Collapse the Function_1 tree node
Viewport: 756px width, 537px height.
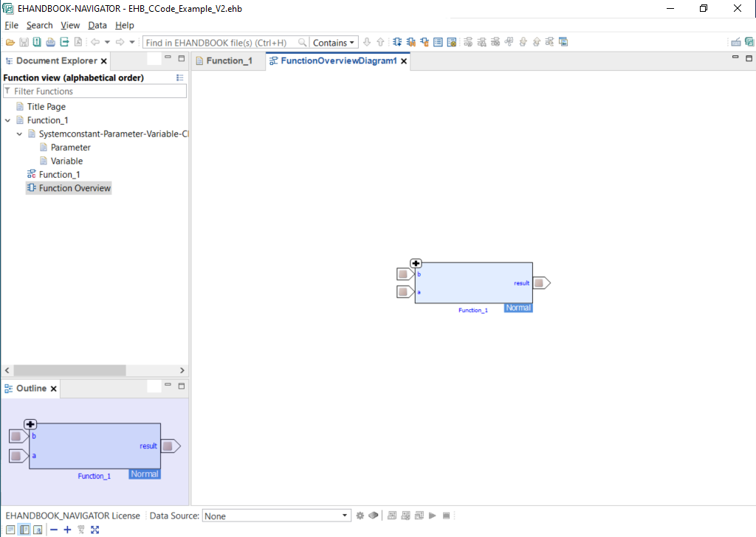(x=8, y=120)
